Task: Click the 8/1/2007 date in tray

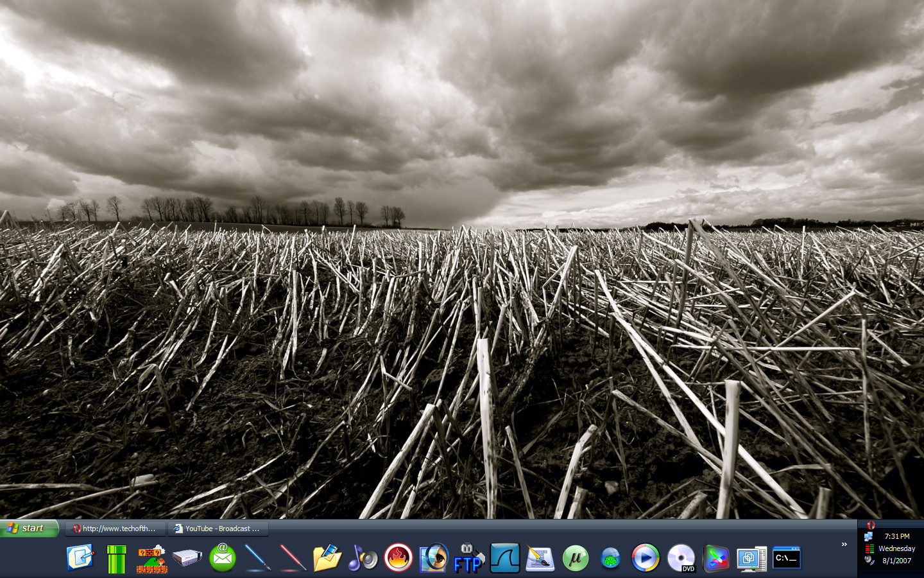Action: [896, 561]
